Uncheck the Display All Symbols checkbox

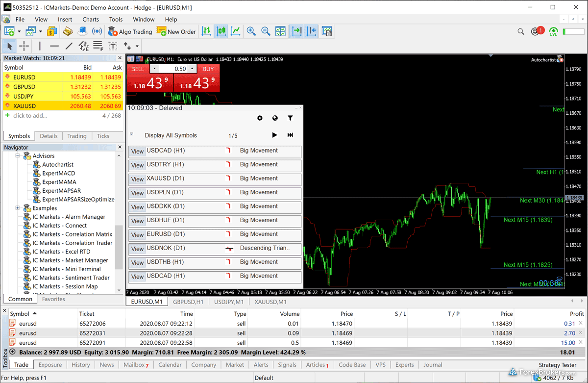tap(131, 134)
